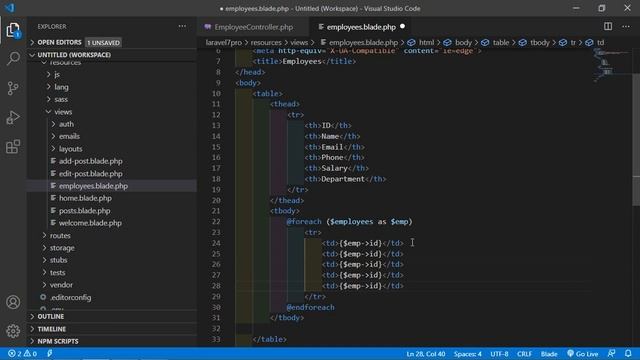Select the employees.blade.php tab

click(361, 27)
